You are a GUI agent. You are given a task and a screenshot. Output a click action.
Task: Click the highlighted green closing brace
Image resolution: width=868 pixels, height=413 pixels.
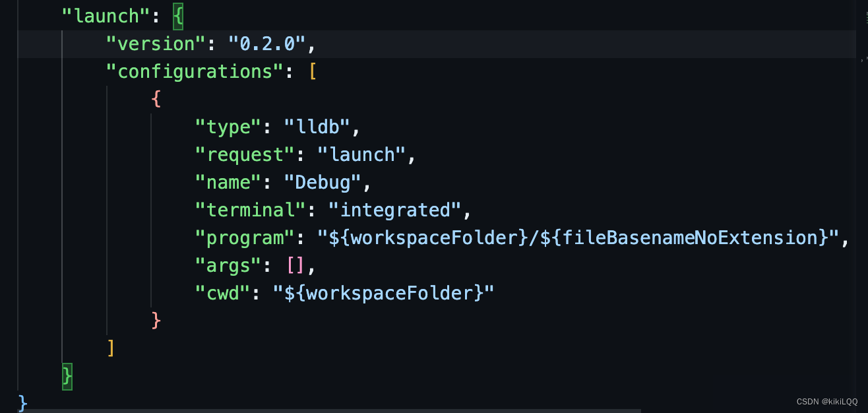[67, 376]
